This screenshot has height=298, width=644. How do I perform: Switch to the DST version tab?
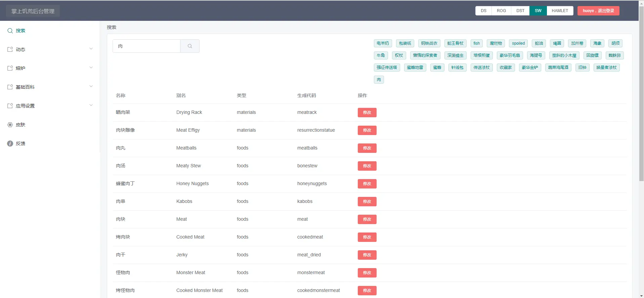point(520,11)
